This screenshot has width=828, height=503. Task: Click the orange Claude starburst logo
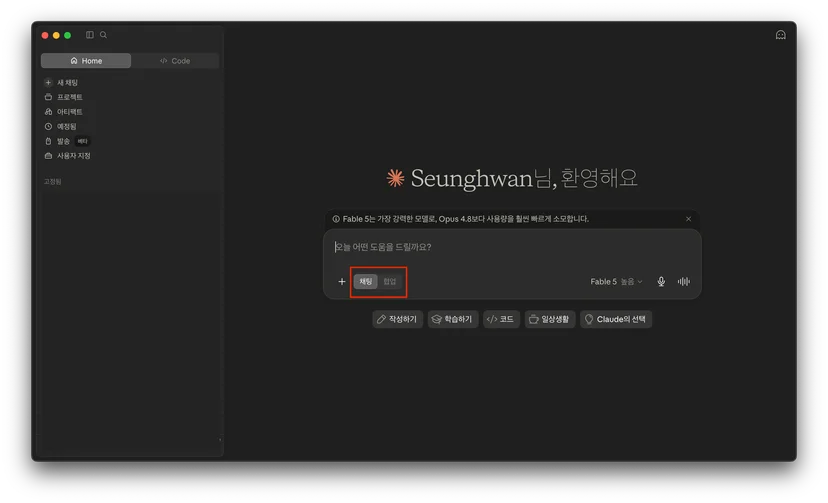click(395, 178)
